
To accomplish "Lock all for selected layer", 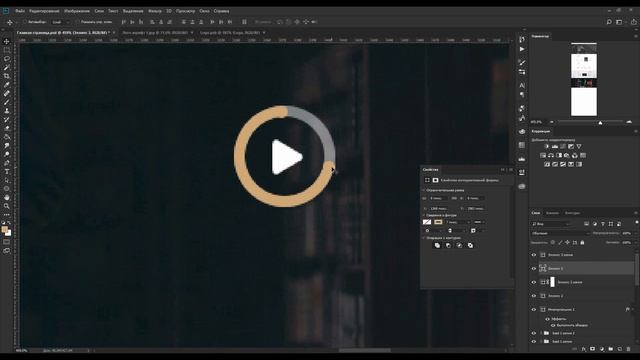I will 582,242.
